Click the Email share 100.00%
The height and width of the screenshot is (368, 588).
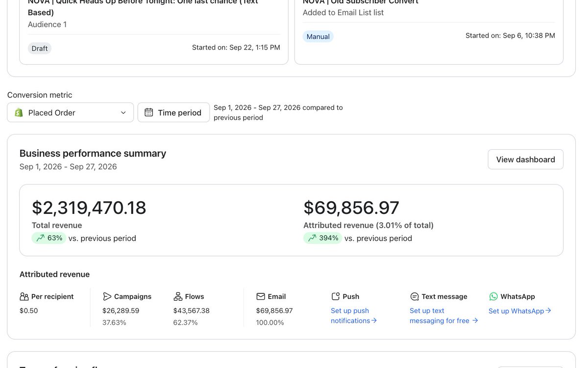tap(270, 322)
